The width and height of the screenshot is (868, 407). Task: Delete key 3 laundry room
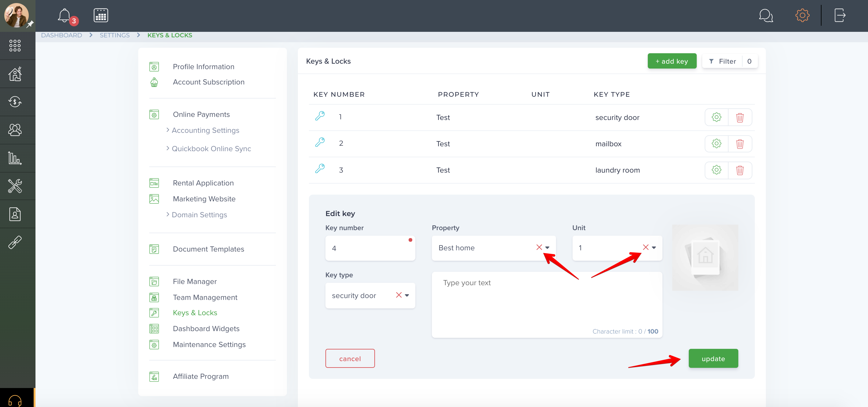(740, 170)
